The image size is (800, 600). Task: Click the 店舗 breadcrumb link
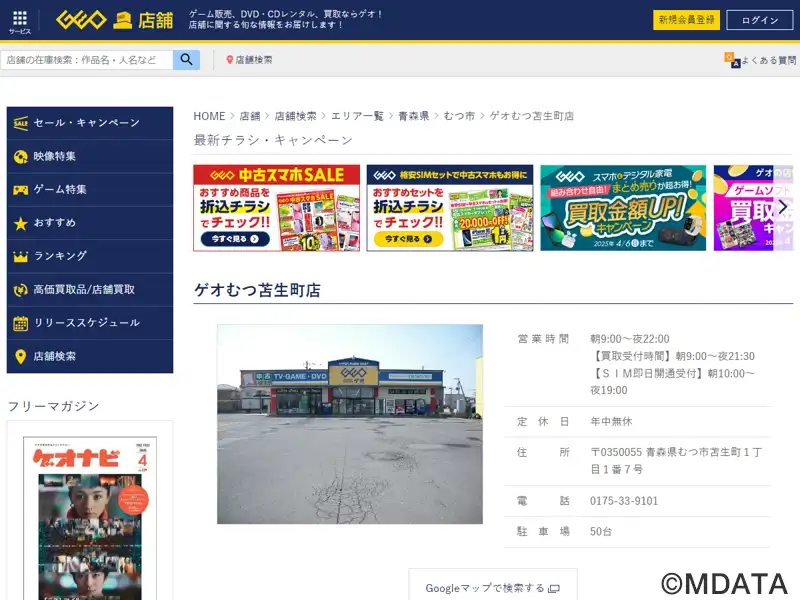tap(250, 116)
